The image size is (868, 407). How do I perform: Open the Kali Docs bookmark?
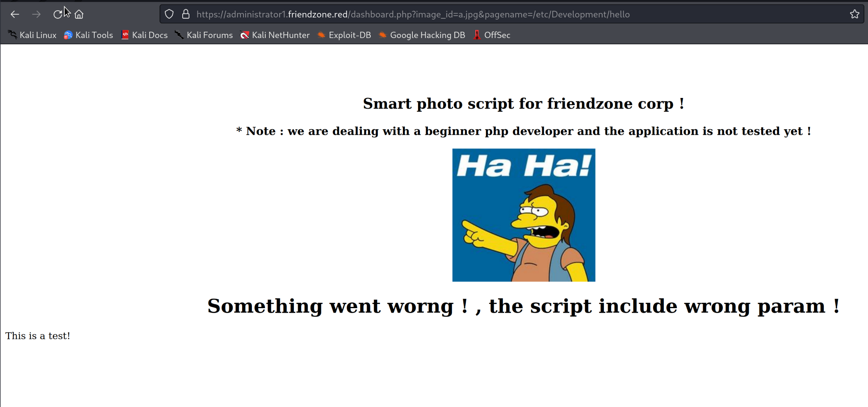(144, 35)
